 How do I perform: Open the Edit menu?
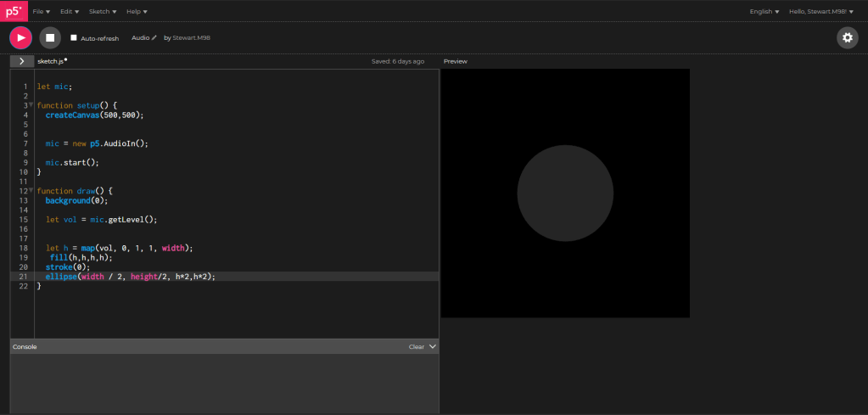click(70, 12)
